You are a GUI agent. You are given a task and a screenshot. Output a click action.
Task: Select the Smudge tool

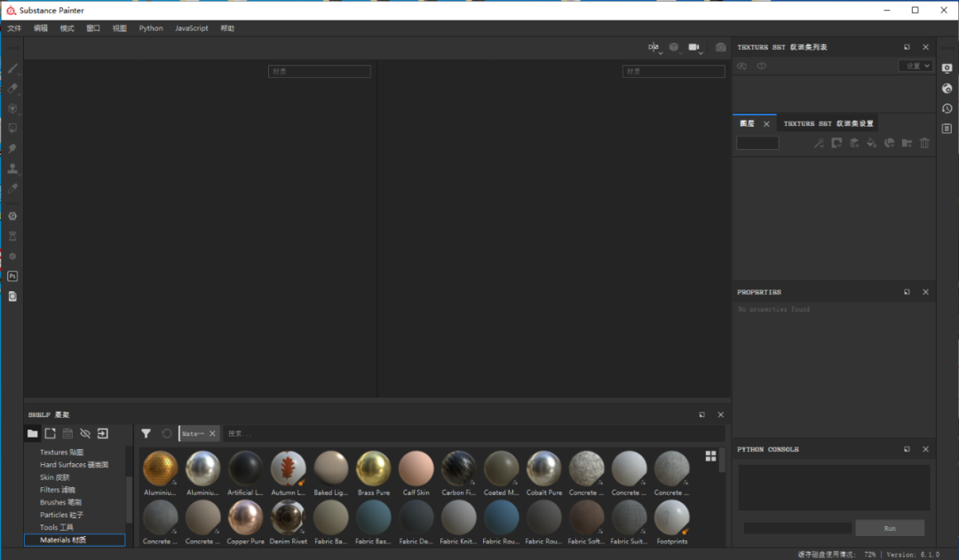click(x=12, y=148)
